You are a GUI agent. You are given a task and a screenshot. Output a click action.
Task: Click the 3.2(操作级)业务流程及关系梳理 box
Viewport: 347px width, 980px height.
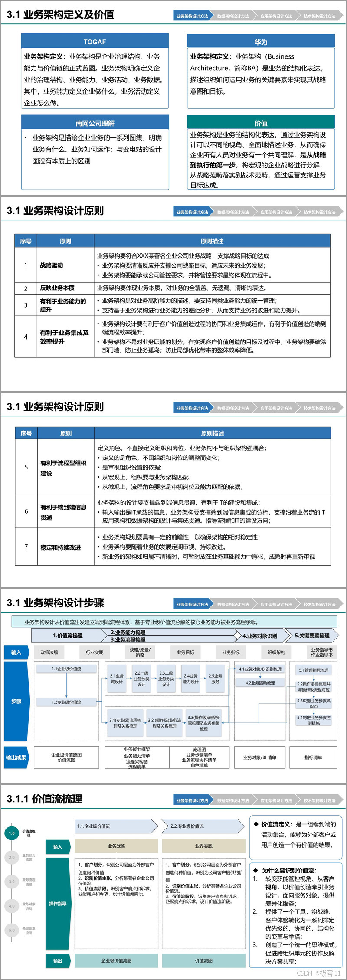(x=164, y=723)
